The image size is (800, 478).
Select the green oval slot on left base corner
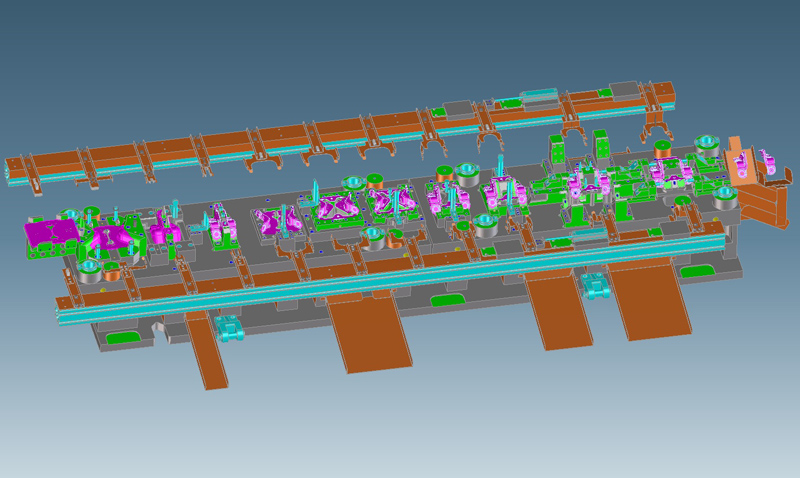coord(118,337)
